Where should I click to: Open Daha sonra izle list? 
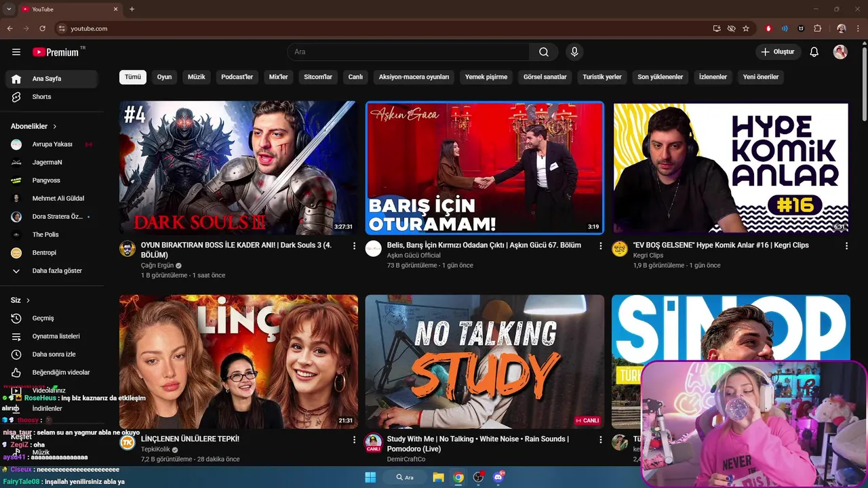pyautogui.click(x=52, y=354)
